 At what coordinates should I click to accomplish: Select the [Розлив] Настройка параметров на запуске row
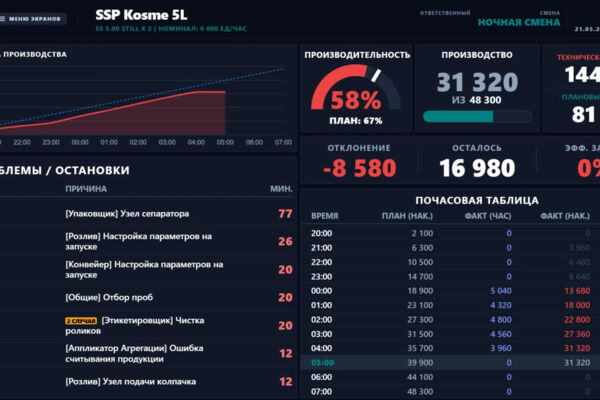148,242
